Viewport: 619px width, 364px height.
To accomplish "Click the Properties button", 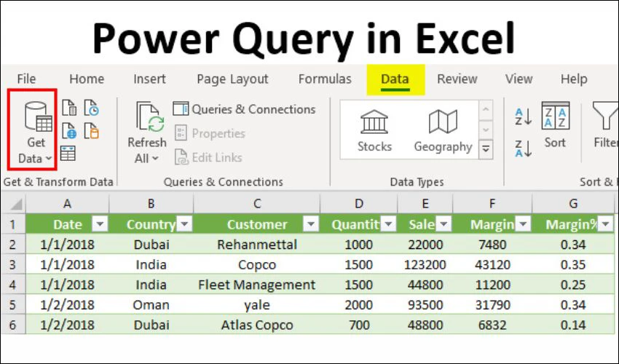I will (210, 133).
